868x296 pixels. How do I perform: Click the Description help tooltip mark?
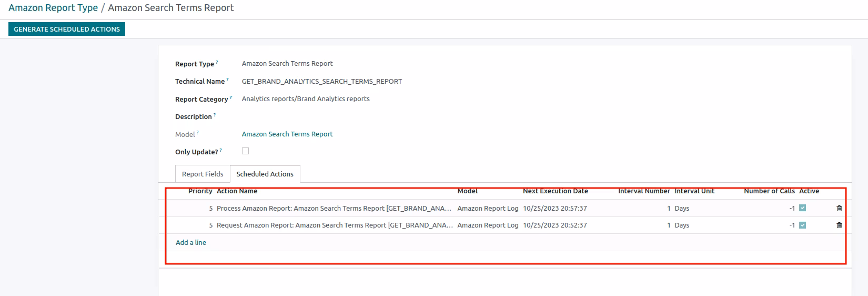tap(215, 115)
